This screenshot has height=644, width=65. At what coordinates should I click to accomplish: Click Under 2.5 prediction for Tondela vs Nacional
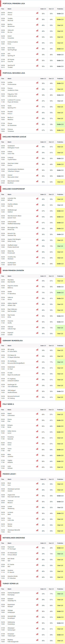point(60,19)
